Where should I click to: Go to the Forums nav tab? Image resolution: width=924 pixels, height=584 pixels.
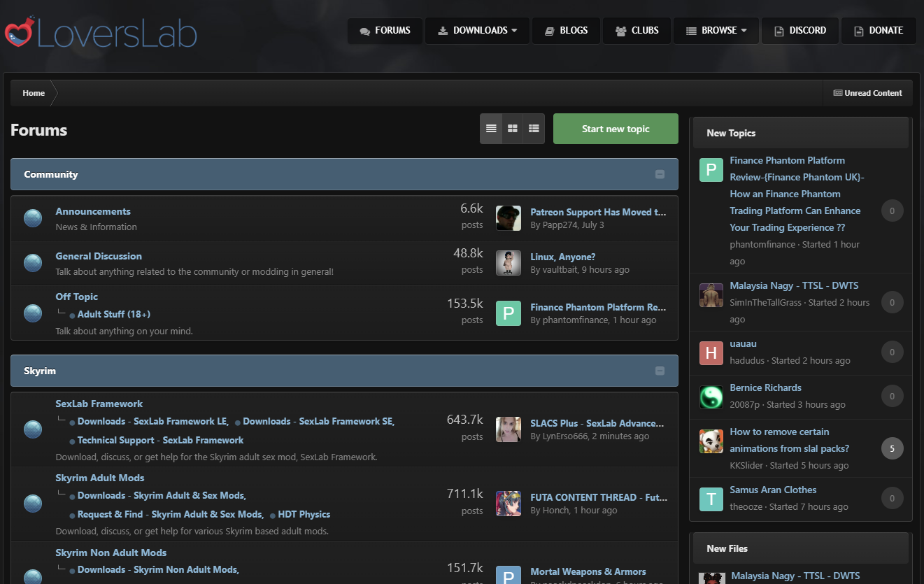click(x=385, y=31)
